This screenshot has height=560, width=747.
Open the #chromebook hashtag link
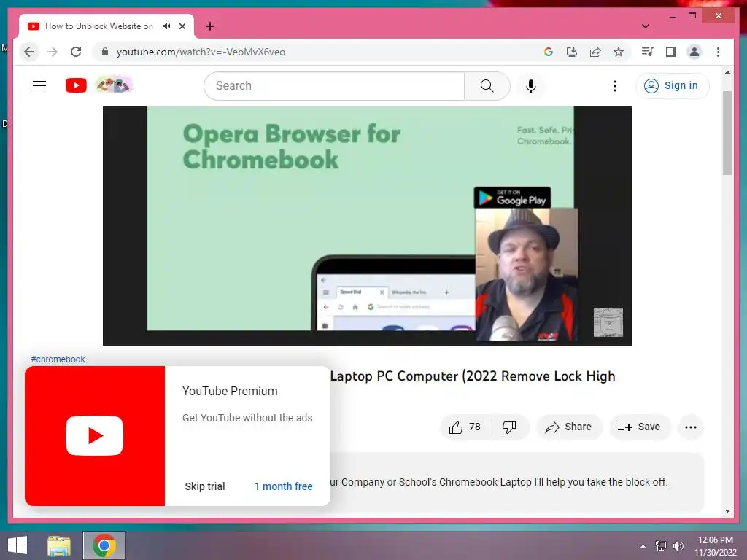coord(58,359)
